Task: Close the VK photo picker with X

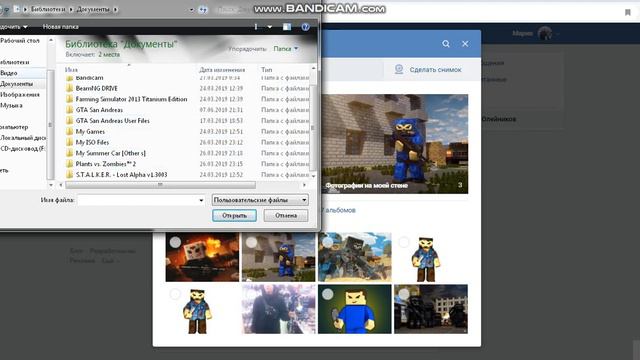Action: (x=465, y=44)
